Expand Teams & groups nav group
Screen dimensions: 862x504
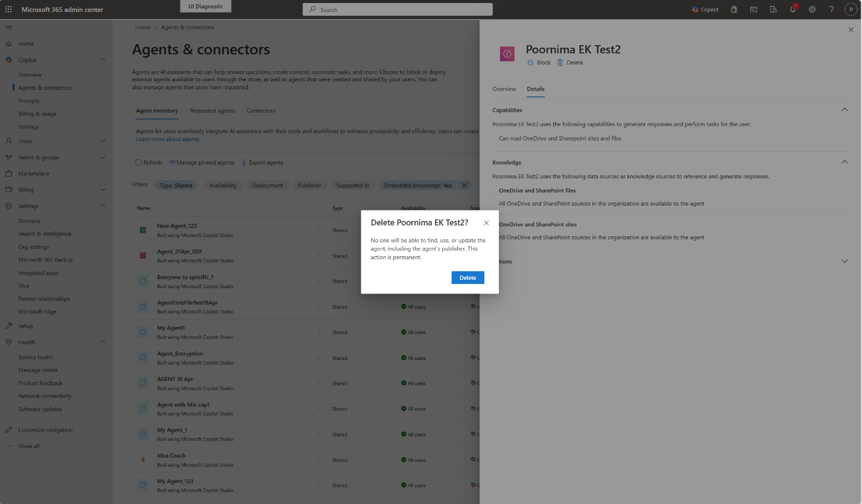click(103, 157)
